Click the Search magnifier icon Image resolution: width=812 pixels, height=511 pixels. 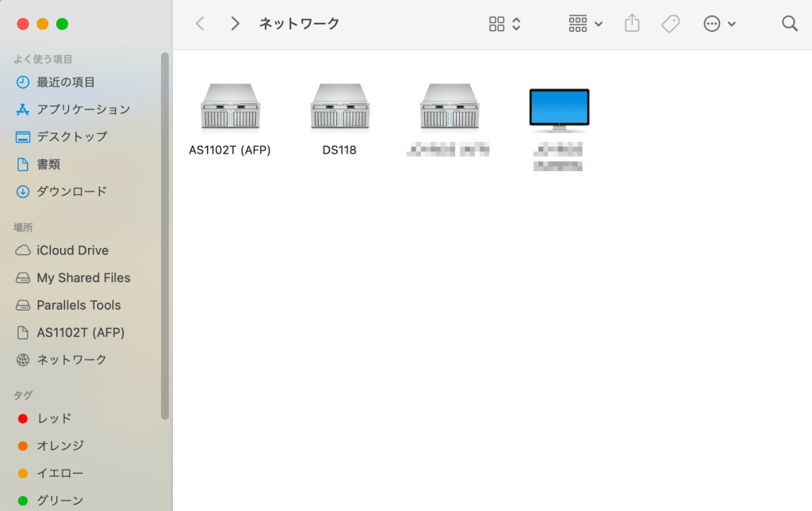(x=790, y=23)
